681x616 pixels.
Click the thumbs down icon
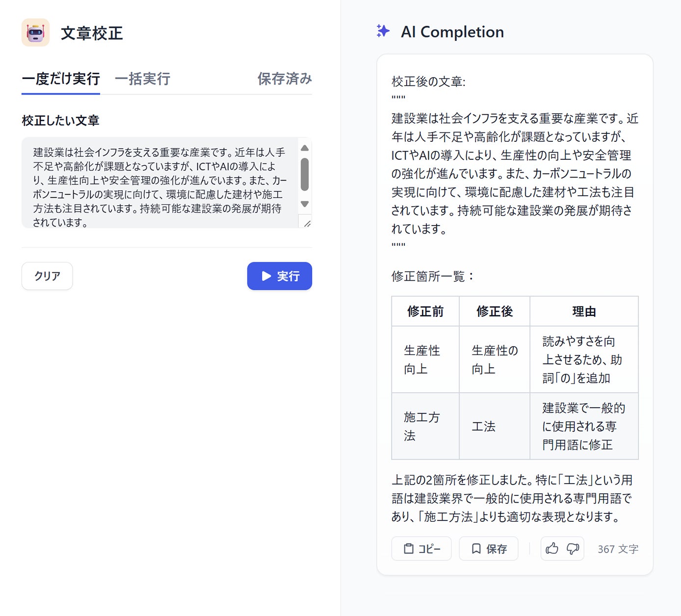[573, 549]
